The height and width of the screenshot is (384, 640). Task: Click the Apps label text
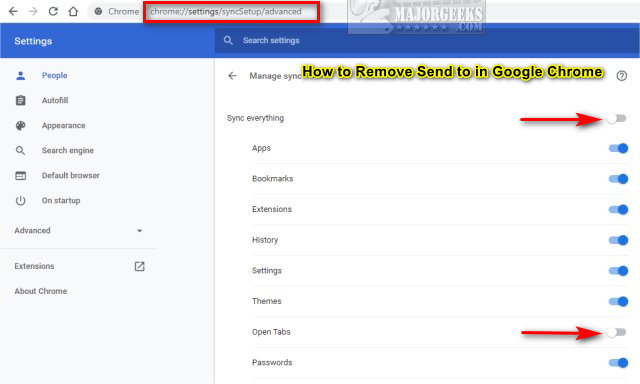[x=261, y=149]
